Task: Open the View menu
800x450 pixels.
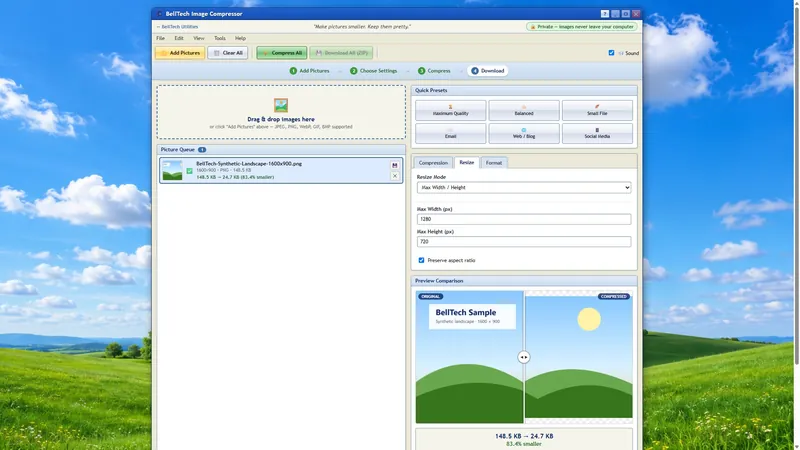Action: pos(198,38)
